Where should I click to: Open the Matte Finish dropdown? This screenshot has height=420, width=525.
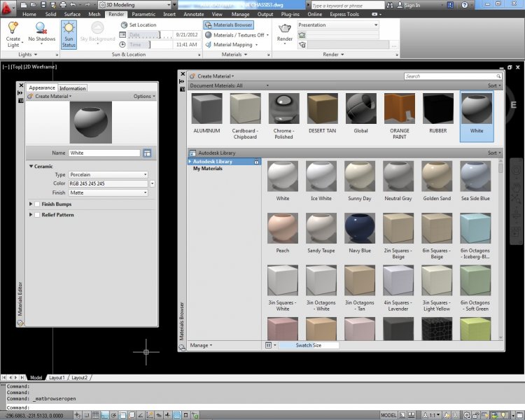click(x=108, y=192)
